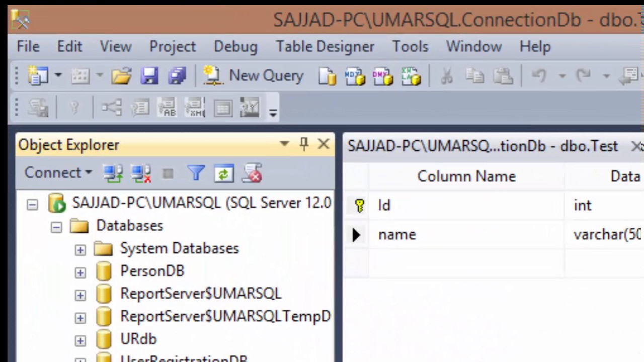Click the Paste clipboard icon
The height and width of the screenshot is (362, 644).
coord(503,76)
